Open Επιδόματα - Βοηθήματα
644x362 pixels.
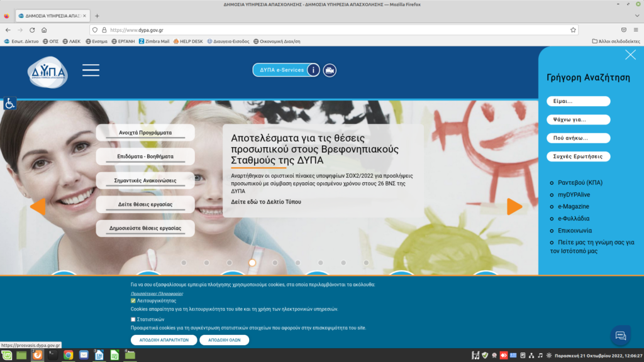pyautogui.click(x=145, y=156)
